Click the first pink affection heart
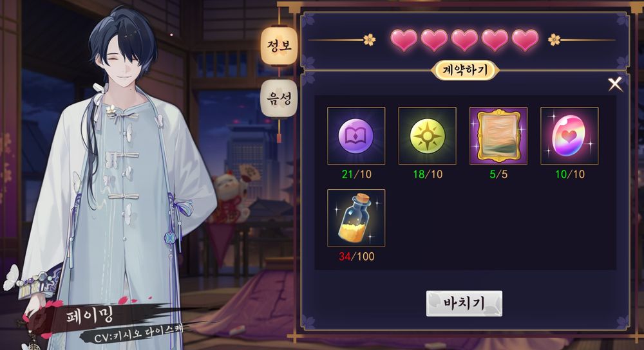Image resolution: width=644 pixels, height=350 pixels. pos(404,40)
